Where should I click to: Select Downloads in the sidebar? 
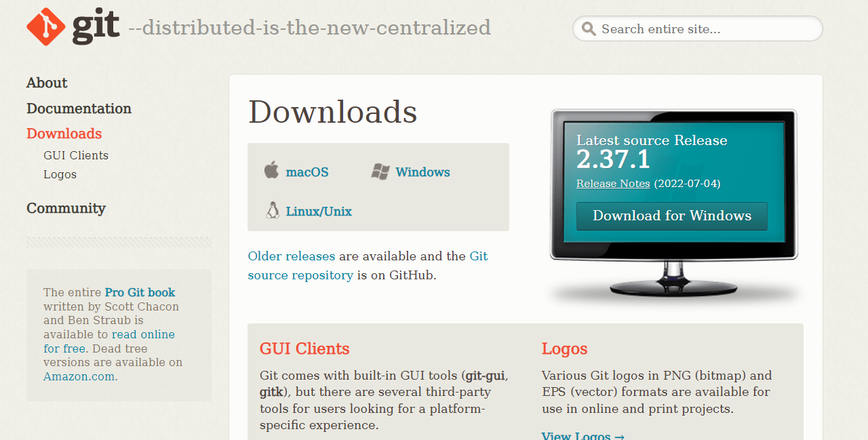(x=64, y=134)
